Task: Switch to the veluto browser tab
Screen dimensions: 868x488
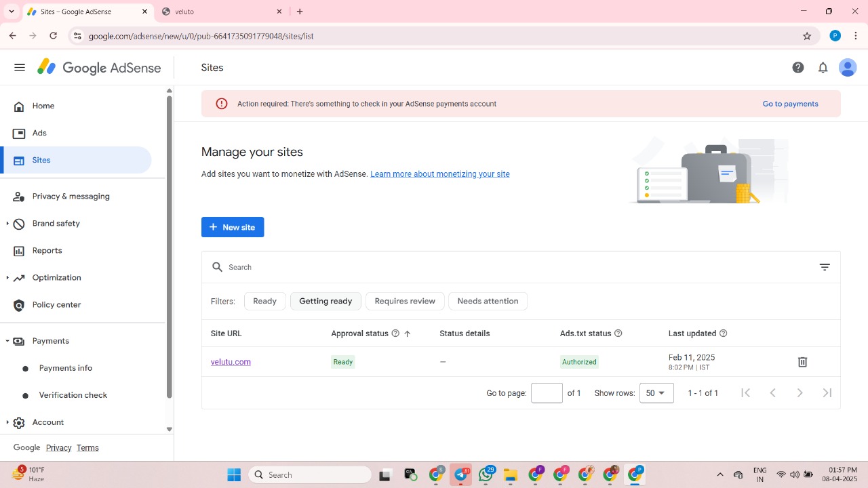Action: pyautogui.click(x=222, y=12)
